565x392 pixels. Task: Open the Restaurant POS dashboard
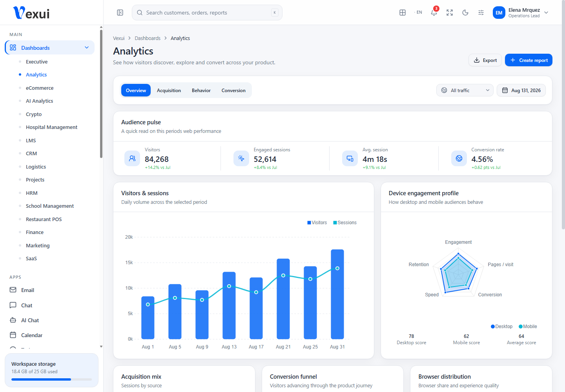point(44,220)
